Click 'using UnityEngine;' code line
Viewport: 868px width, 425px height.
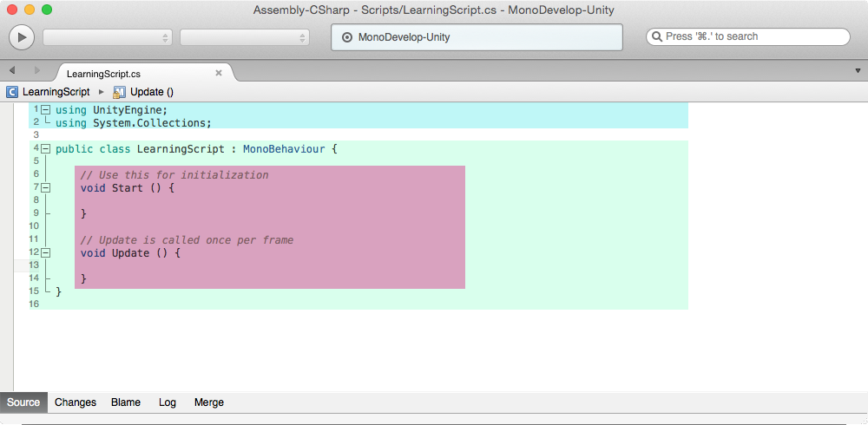pos(111,109)
